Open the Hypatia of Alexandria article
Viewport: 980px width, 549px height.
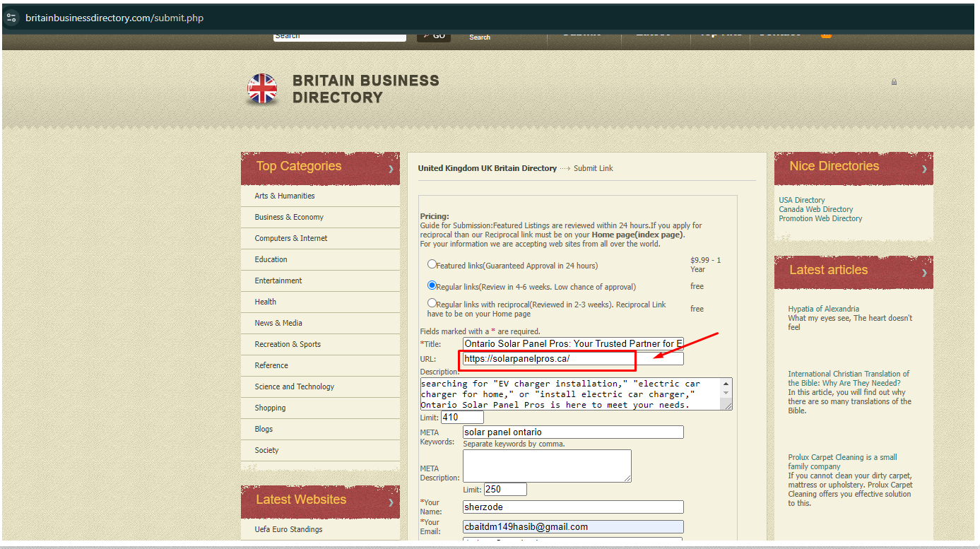(824, 309)
